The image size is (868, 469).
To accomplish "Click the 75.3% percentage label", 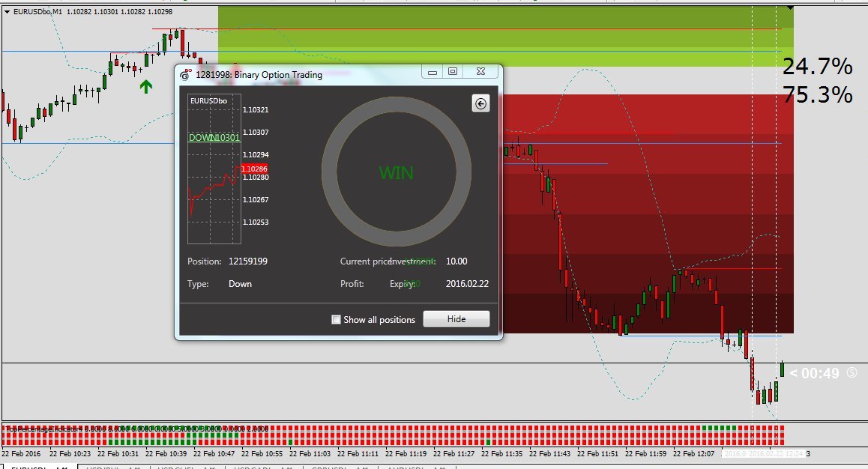I will (817, 95).
